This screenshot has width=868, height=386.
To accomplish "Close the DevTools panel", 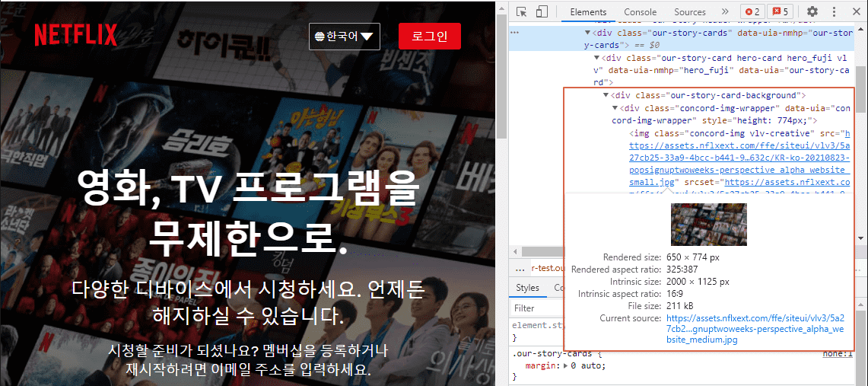I will pos(855,11).
